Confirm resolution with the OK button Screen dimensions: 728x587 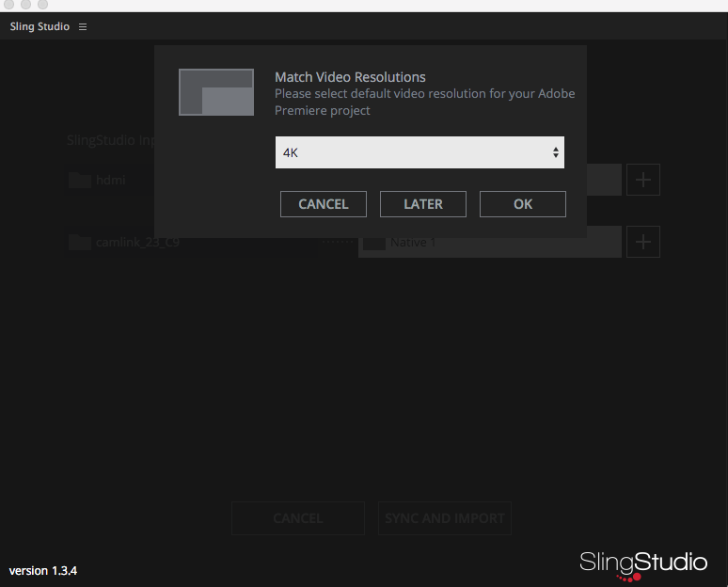523,204
